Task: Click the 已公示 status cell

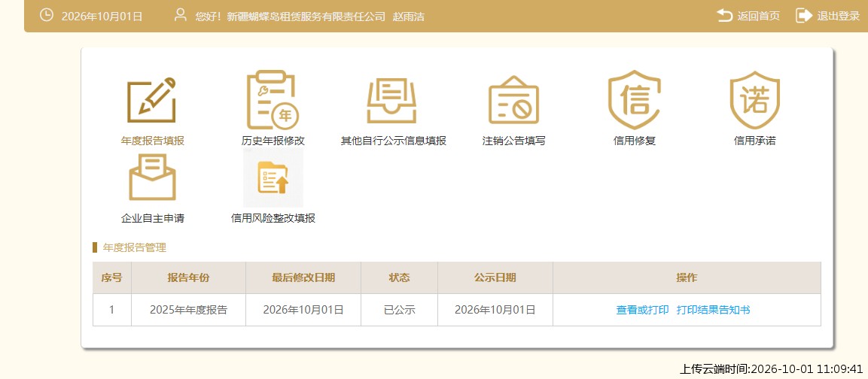Action: pyautogui.click(x=399, y=310)
